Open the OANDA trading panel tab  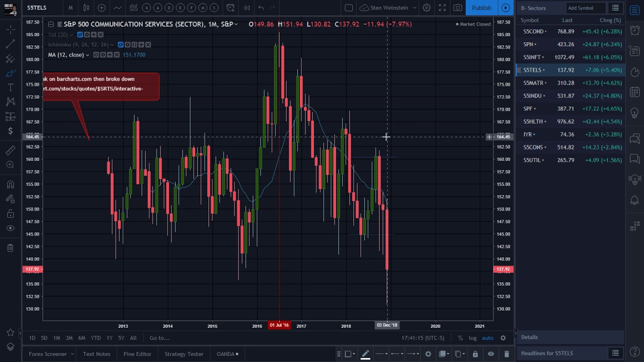pos(228,354)
